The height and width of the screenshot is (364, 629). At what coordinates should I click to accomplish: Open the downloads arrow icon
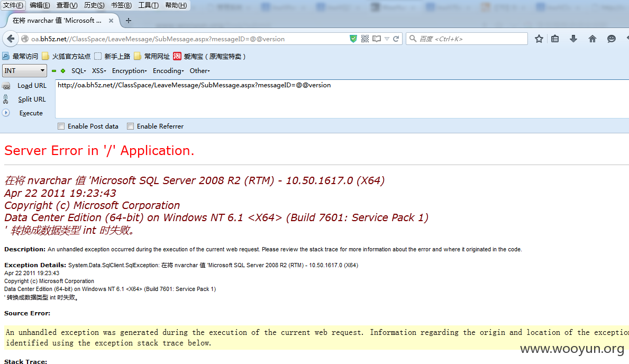(573, 39)
